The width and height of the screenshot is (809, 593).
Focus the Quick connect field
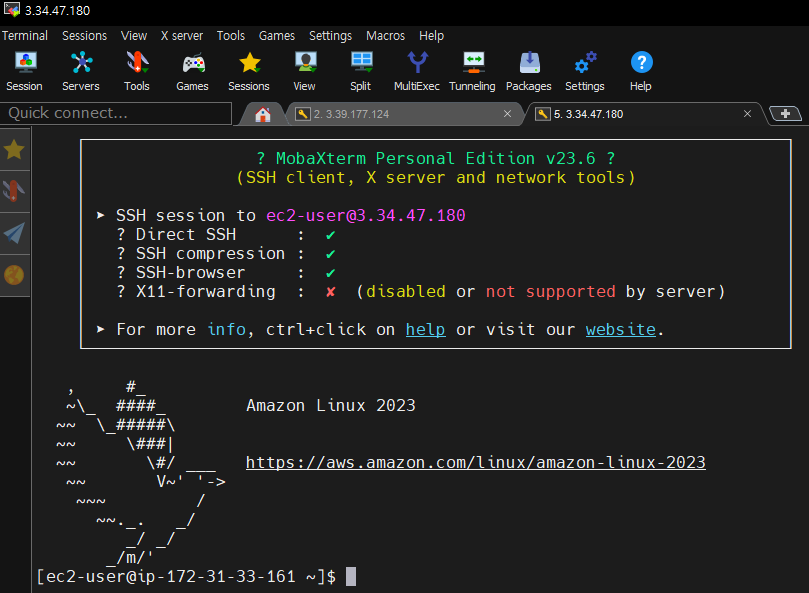116,113
